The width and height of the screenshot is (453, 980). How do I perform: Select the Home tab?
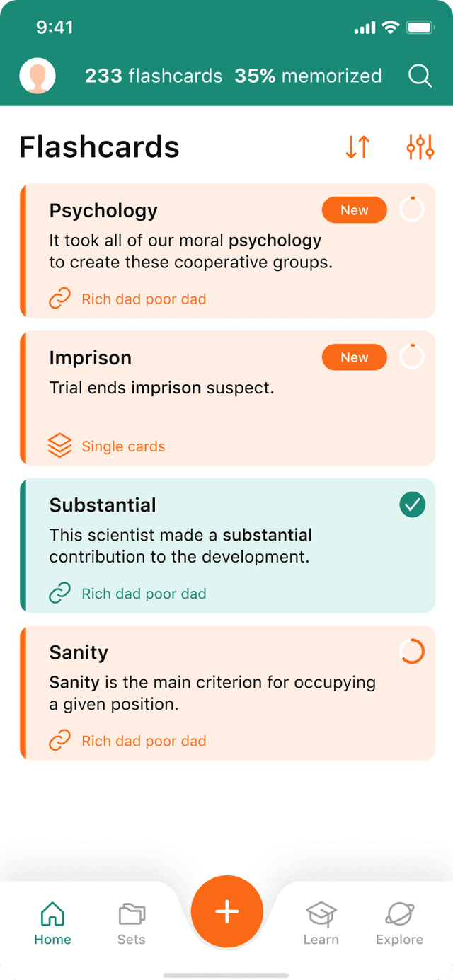52,923
